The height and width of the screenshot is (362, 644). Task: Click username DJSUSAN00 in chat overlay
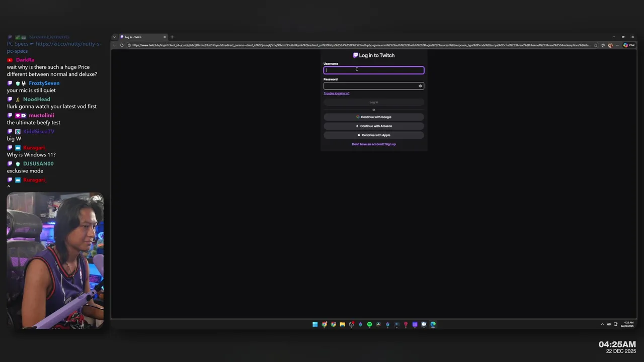click(x=38, y=164)
